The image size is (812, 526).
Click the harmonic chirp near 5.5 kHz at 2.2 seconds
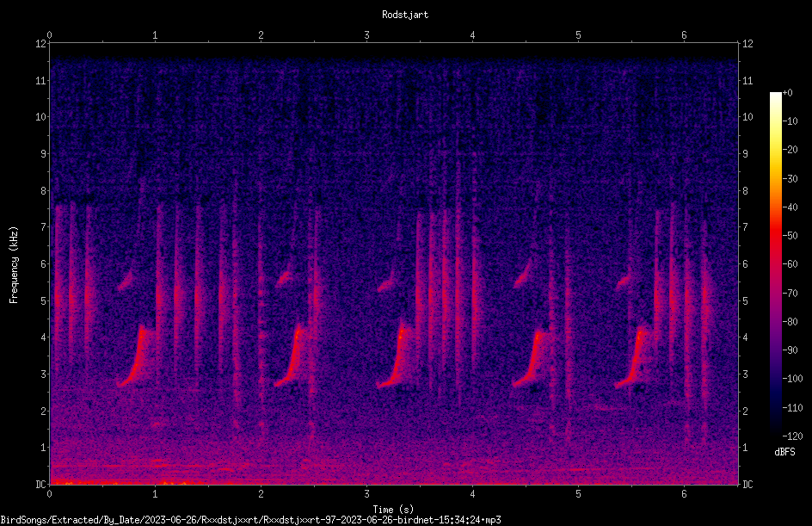click(x=285, y=279)
